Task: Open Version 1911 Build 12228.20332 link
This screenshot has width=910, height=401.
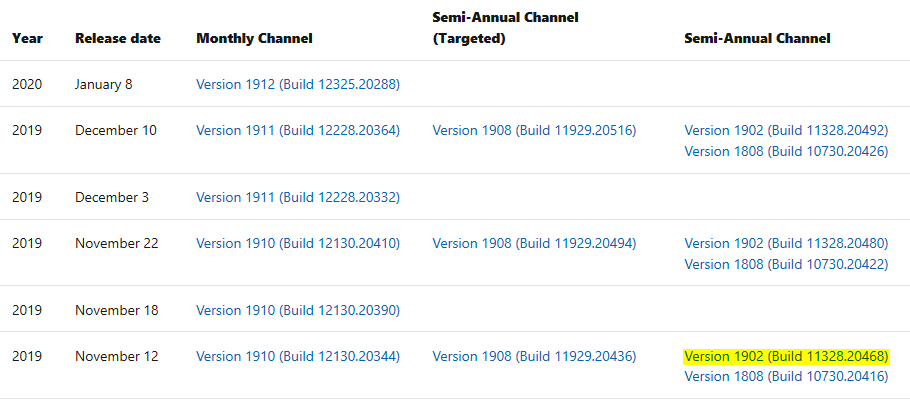Action: [298, 197]
